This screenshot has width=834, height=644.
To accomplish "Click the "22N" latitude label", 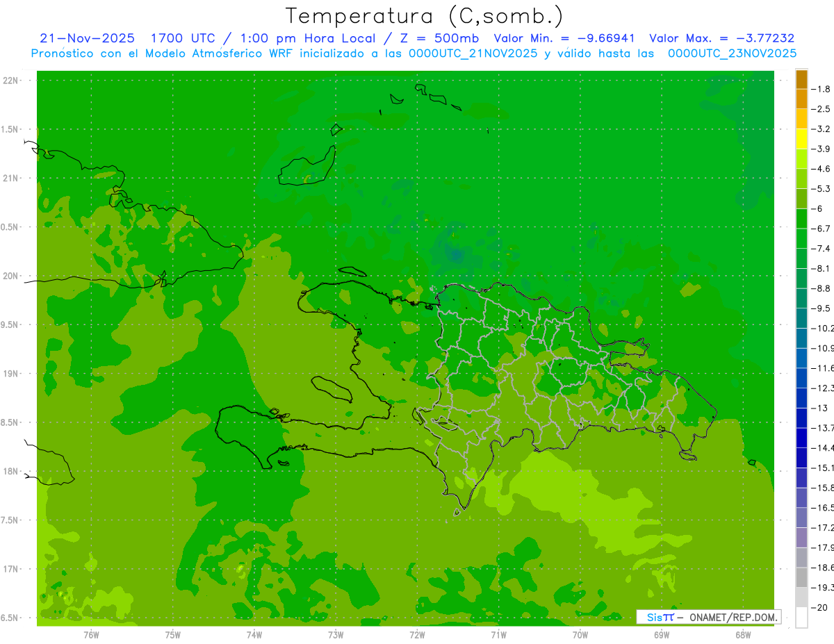I will [10, 81].
